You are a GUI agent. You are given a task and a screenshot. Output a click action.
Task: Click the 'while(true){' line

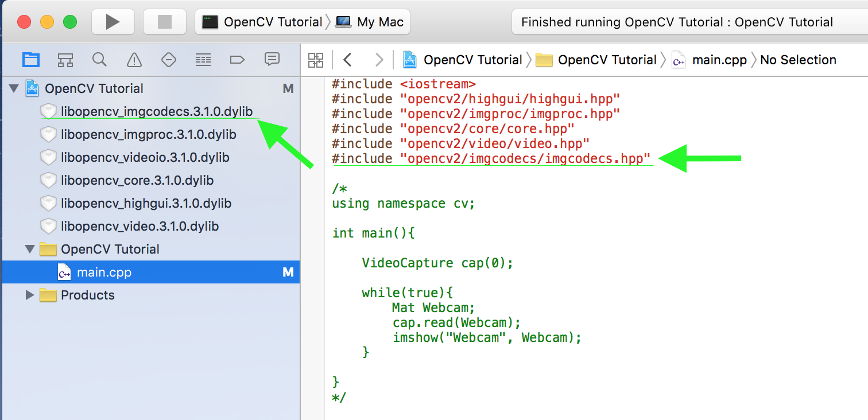click(407, 293)
